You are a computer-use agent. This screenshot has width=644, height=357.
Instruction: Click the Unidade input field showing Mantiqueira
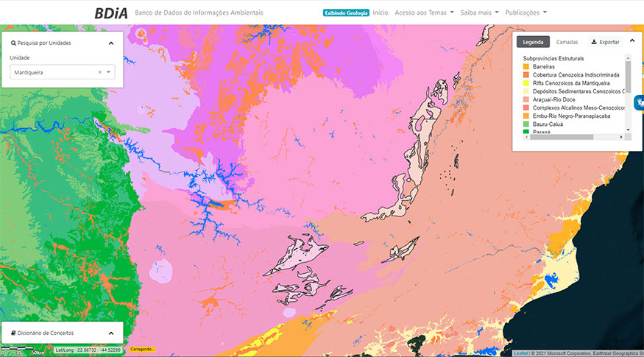[x=63, y=72]
